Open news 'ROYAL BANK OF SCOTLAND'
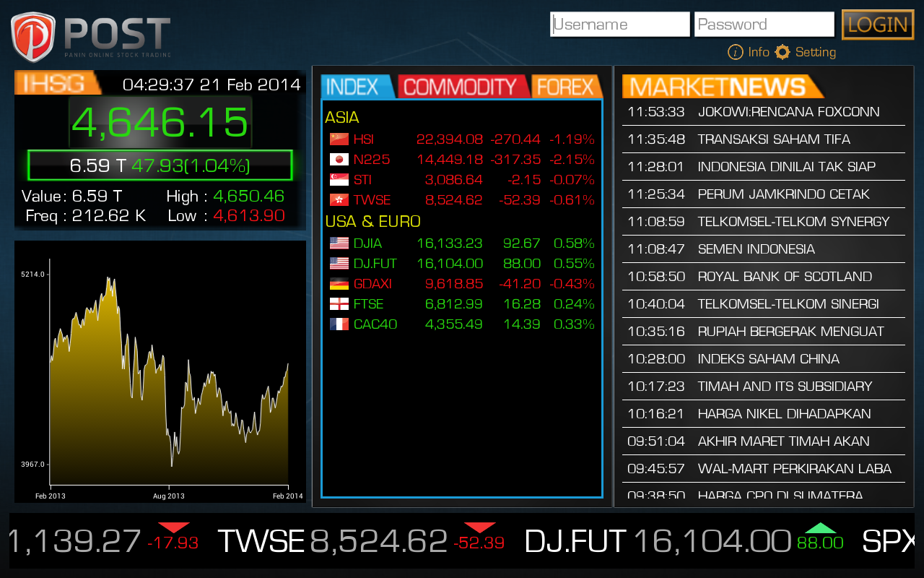 764,277
